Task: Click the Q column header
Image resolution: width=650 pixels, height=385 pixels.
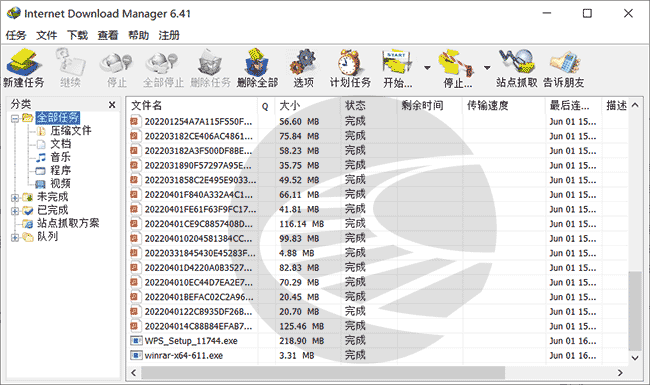Action: point(266,106)
